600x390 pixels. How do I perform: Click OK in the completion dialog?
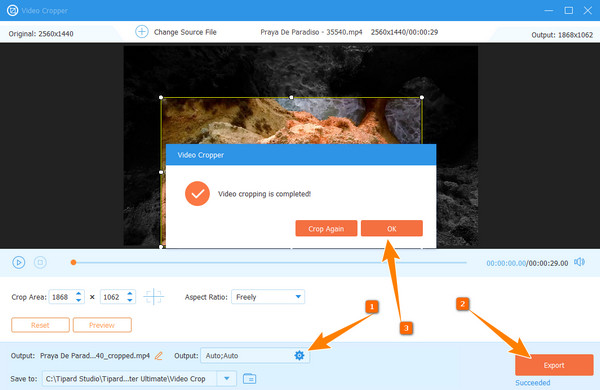tap(392, 228)
